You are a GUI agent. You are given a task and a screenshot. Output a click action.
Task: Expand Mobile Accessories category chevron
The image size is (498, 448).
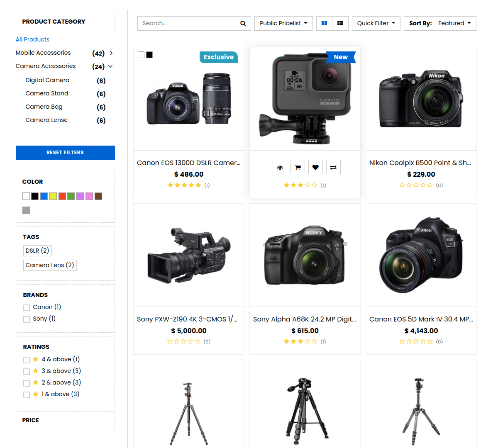[111, 53]
